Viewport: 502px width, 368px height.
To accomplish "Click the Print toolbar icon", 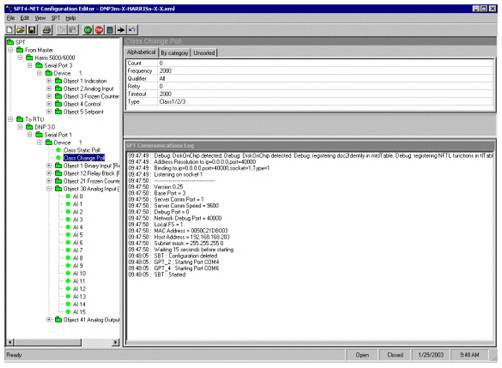I will pyautogui.click(x=47, y=30).
